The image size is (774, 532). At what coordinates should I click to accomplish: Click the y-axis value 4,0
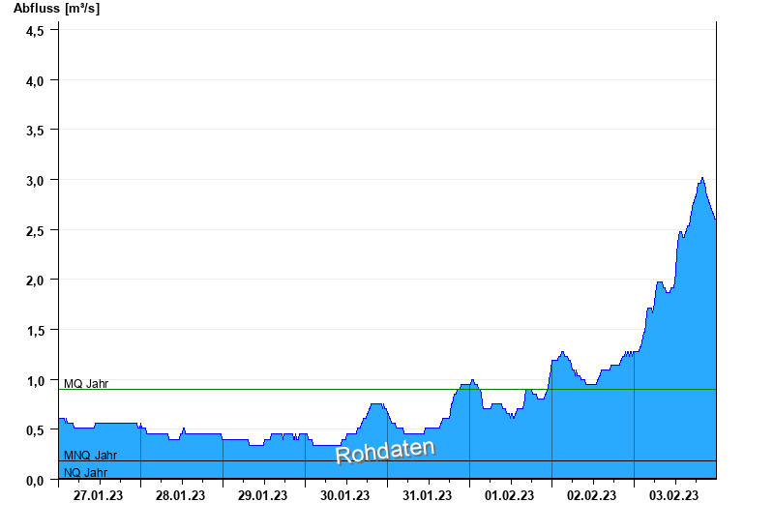(35, 81)
